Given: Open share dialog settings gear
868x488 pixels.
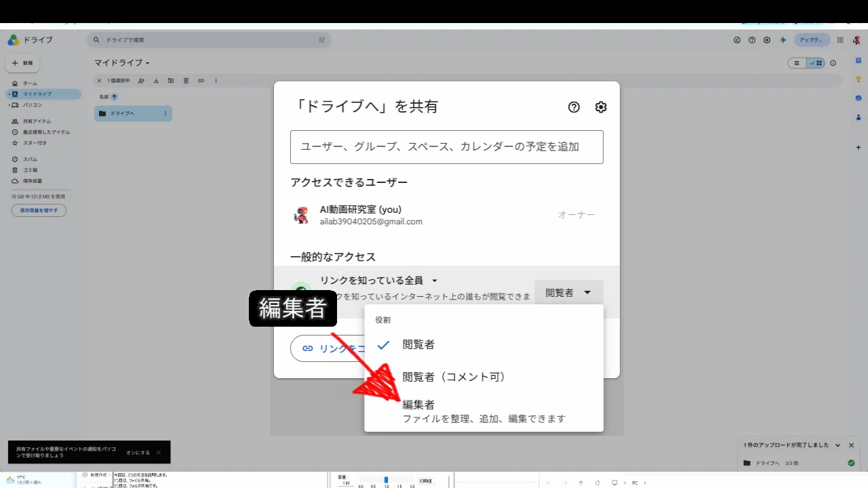Looking at the screenshot, I should pyautogui.click(x=601, y=107).
